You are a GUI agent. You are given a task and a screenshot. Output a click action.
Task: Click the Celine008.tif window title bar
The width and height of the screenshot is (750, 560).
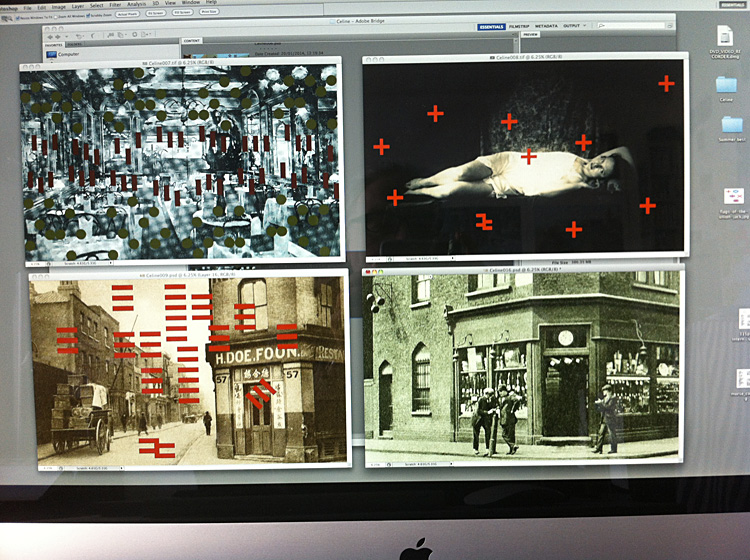pyautogui.click(x=525, y=57)
